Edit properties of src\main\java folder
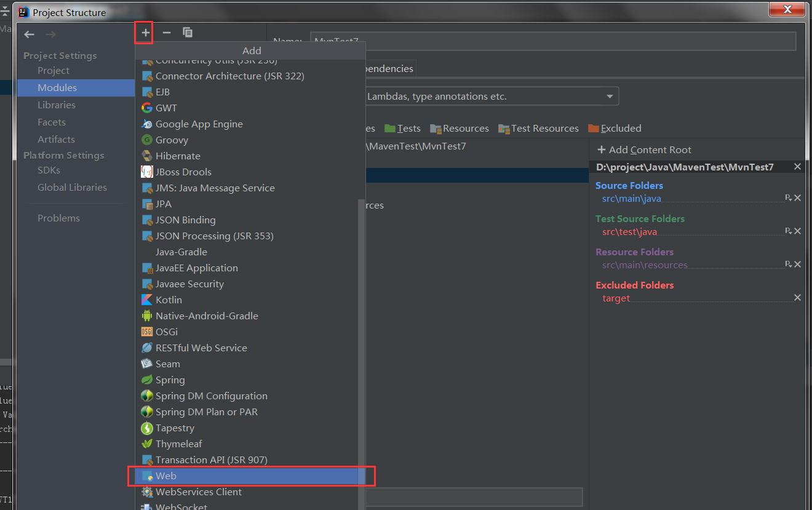Image resolution: width=812 pixels, height=510 pixels. (788, 198)
